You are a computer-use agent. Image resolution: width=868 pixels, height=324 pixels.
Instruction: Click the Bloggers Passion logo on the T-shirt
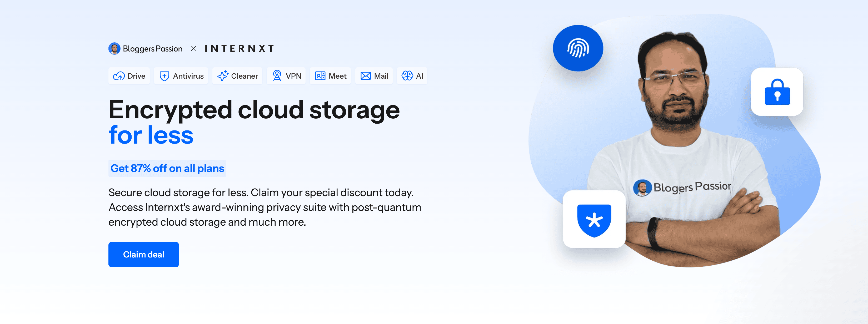[x=682, y=187]
